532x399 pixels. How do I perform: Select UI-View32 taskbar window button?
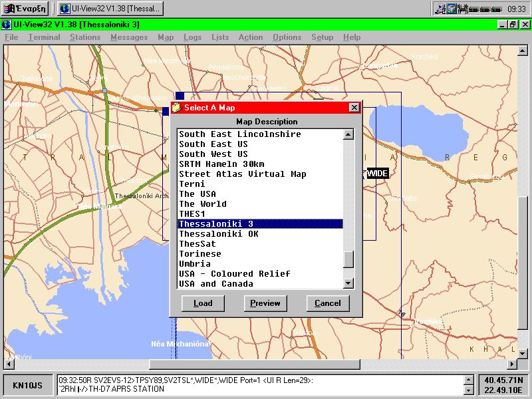pos(110,9)
